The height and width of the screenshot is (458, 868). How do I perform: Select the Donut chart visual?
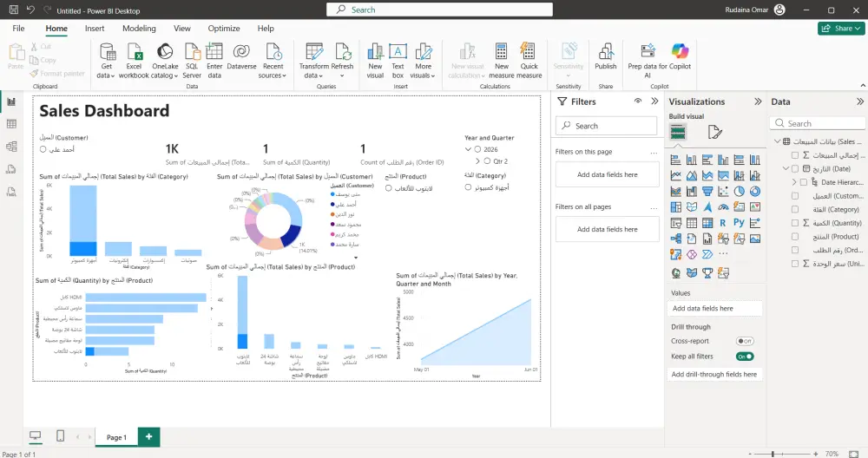(x=755, y=192)
